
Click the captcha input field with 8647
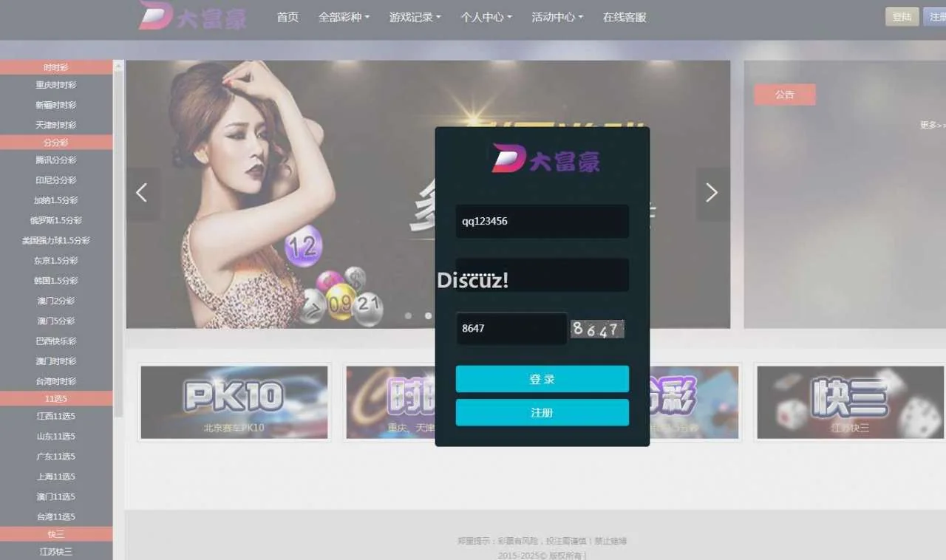tap(511, 328)
